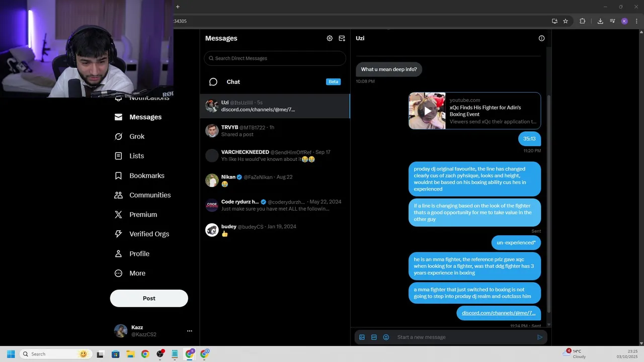Click conversation scrollbar thumb

549,204
